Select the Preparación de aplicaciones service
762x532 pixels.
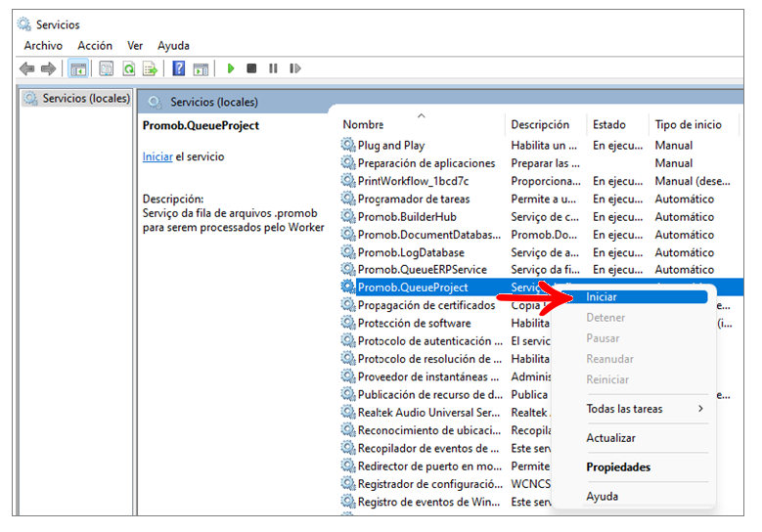pos(426,162)
